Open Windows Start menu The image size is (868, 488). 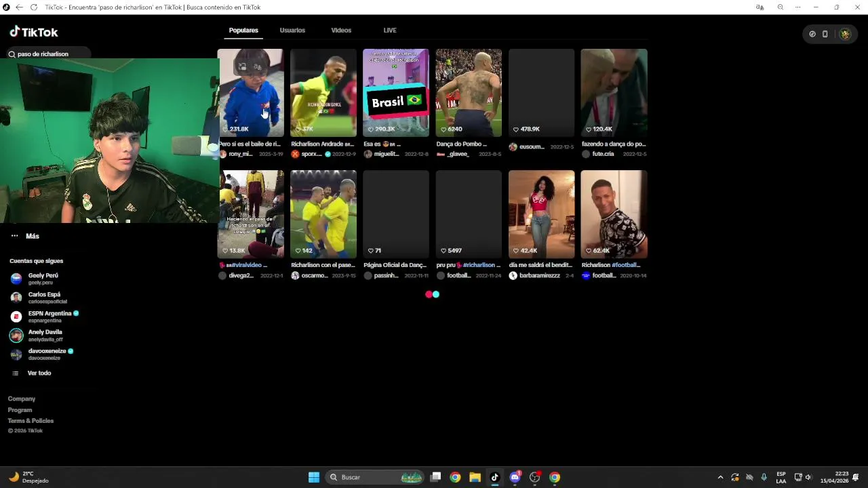(x=313, y=477)
